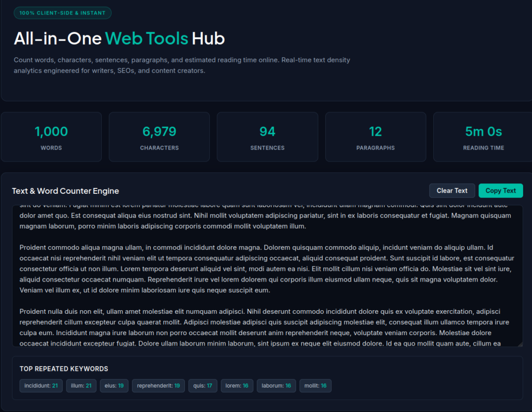Click the Paragraphs count stat card
Image resolution: width=532 pixels, height=412 pixels.
[376, 137]
